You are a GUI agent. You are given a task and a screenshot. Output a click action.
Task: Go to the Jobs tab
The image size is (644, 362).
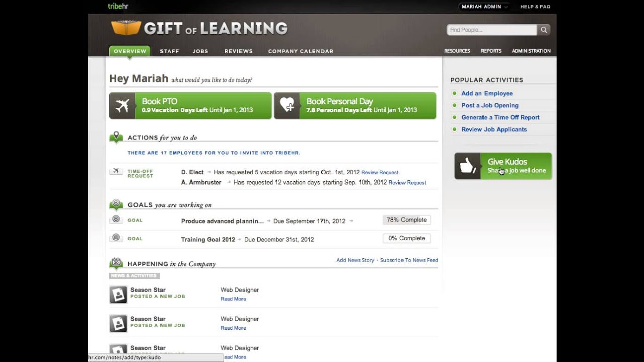click(200, 51)
